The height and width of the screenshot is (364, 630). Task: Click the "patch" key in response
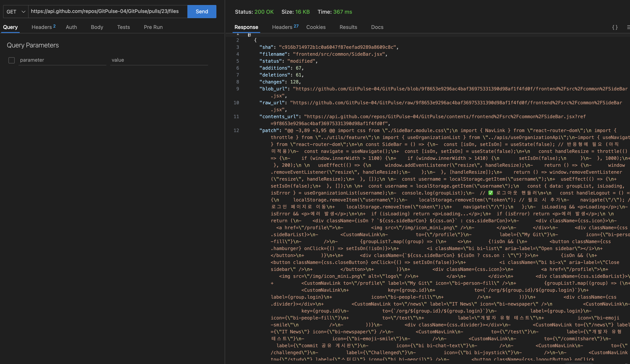(269, 130)
